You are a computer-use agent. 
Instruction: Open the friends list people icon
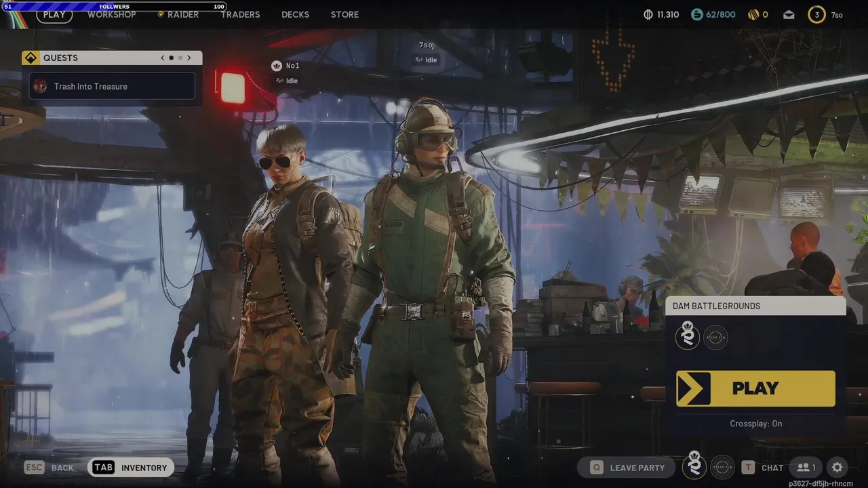[806, 467]
